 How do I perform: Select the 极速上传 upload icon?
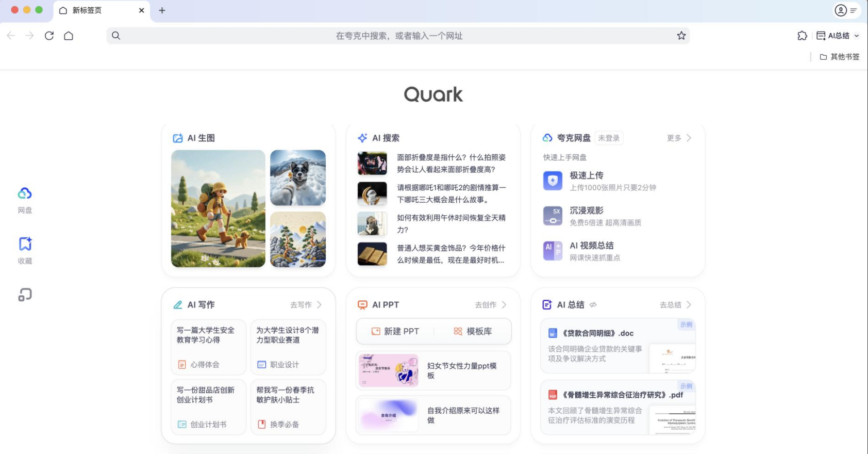pos(553,181)
